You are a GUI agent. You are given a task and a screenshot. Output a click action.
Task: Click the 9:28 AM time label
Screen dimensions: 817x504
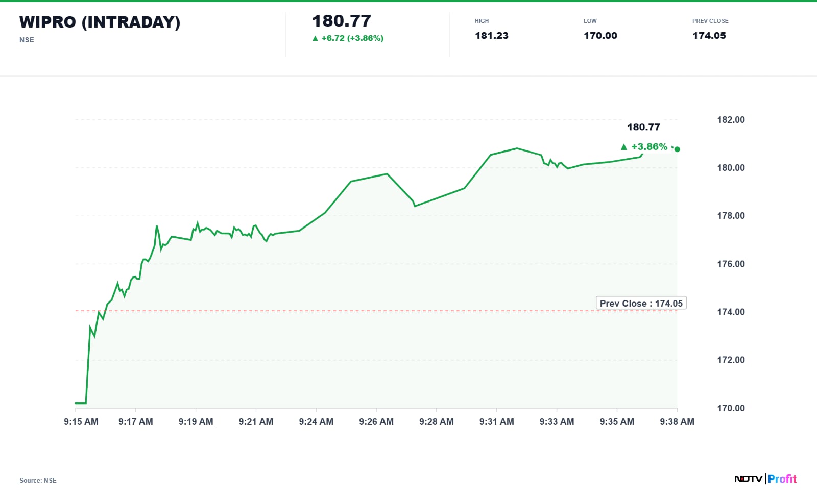pos(437,422)
